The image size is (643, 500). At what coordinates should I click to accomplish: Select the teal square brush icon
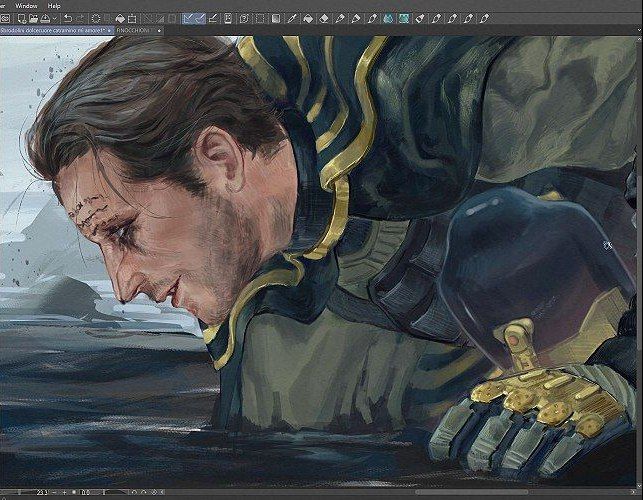pyautogui.click(x=404, y=18)
